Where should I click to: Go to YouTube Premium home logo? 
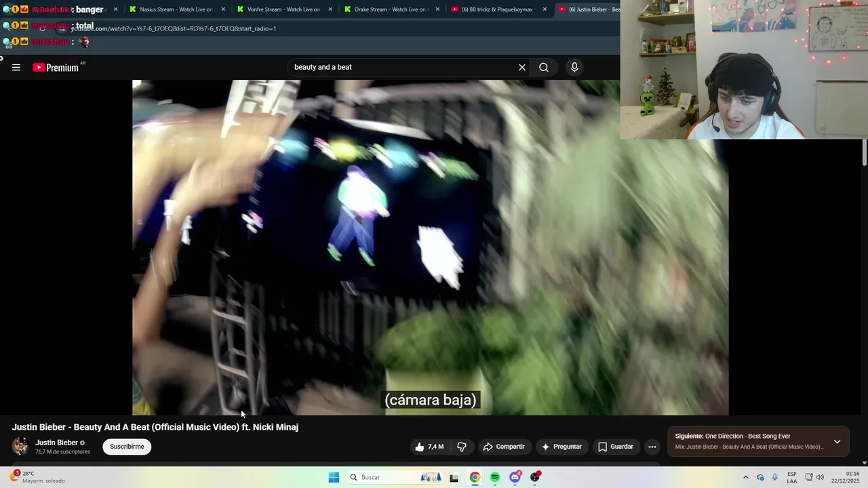[56, 67]
